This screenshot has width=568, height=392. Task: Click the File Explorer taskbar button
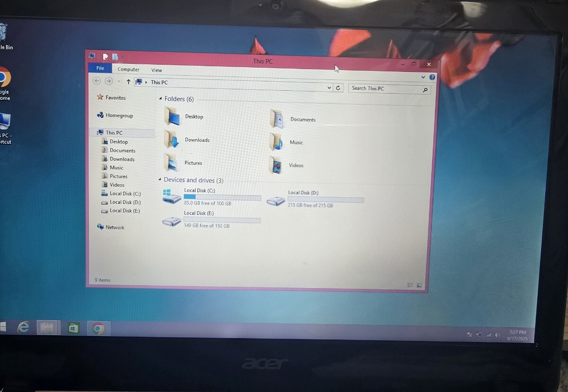point(47,327)
